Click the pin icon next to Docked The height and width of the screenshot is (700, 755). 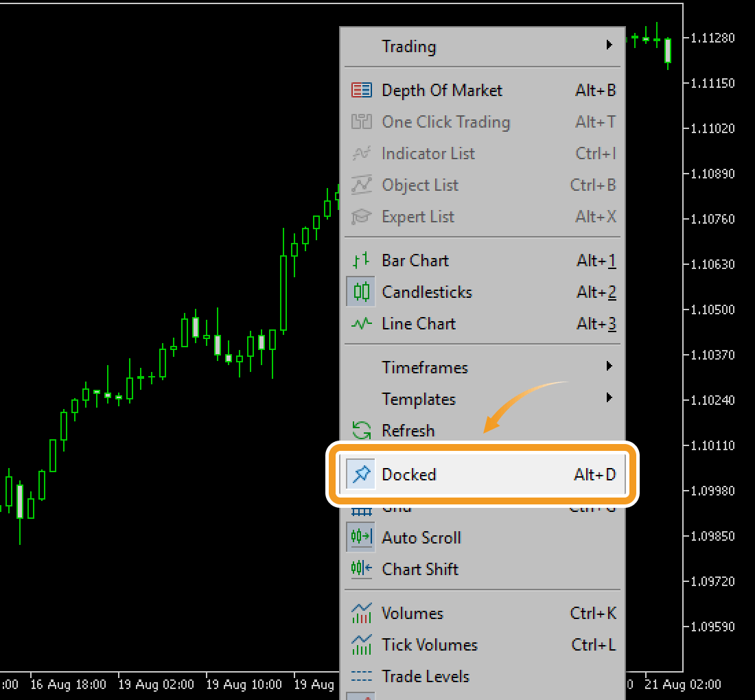pos(361,474)
